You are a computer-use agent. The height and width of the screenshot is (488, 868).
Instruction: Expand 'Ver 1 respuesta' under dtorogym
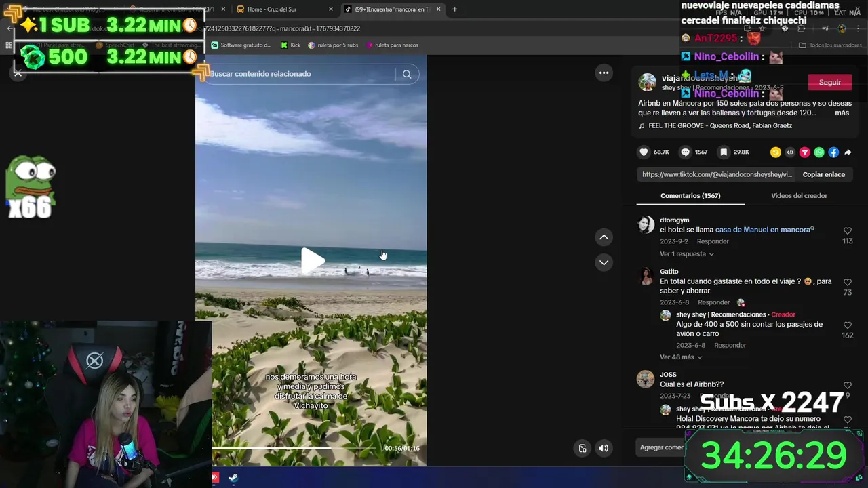click(686, 254)
